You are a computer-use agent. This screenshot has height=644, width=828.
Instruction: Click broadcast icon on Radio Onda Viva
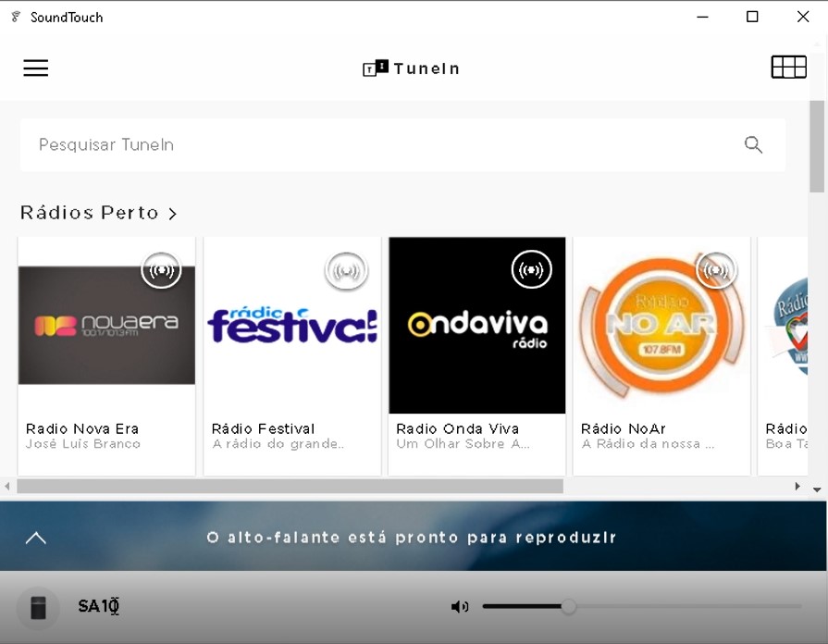pyautogui.click(x=531, y=270)
